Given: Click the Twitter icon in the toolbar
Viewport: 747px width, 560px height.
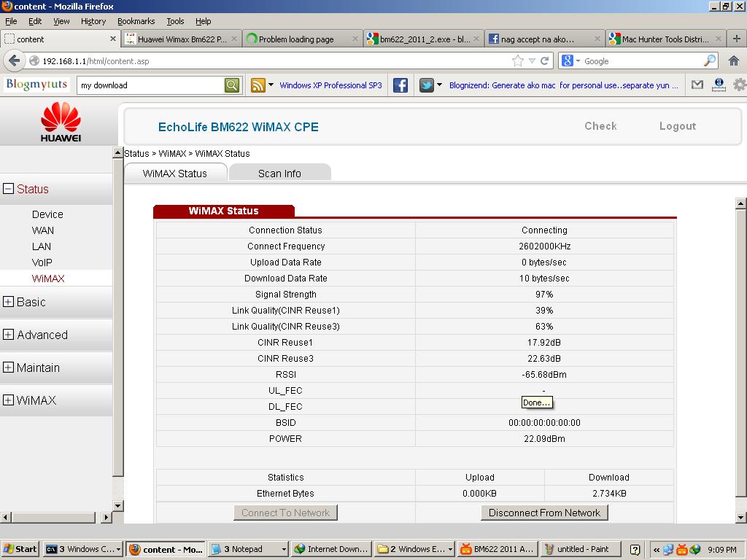Looking at the screenshot, I should tap(426, 85).
